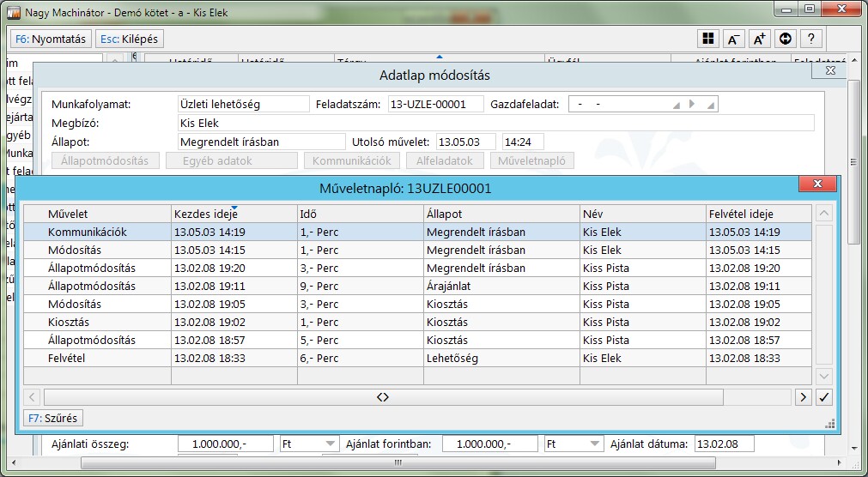
Task: Click the up arrow of the log table scrollbar
Action: pos(824,213)
